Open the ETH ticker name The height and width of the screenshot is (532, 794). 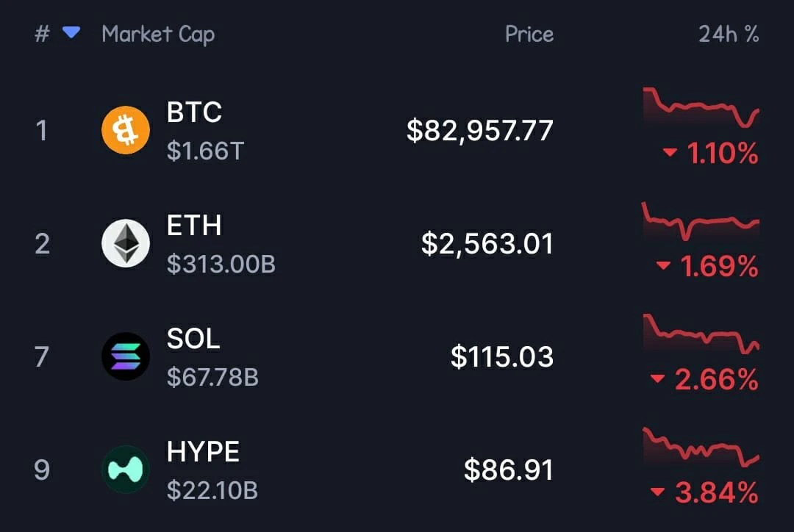[194, 226]
